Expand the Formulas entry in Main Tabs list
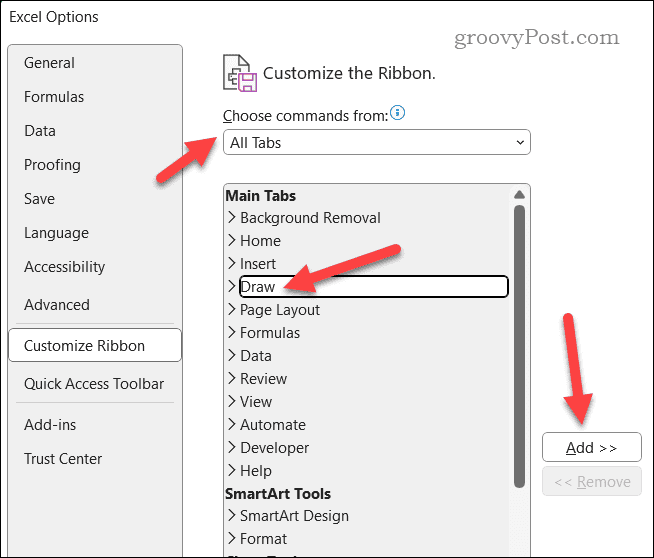 coord(232,332)
